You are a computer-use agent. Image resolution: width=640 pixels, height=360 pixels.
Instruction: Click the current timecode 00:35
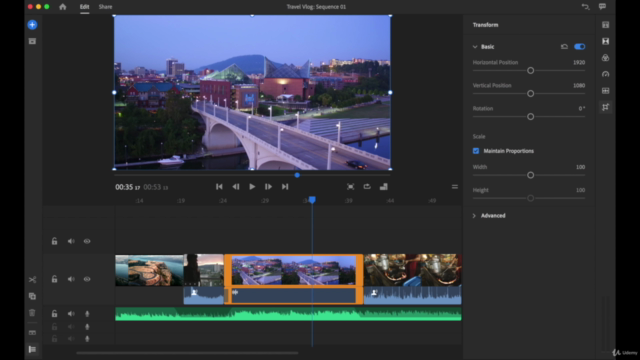click(127, 187)
